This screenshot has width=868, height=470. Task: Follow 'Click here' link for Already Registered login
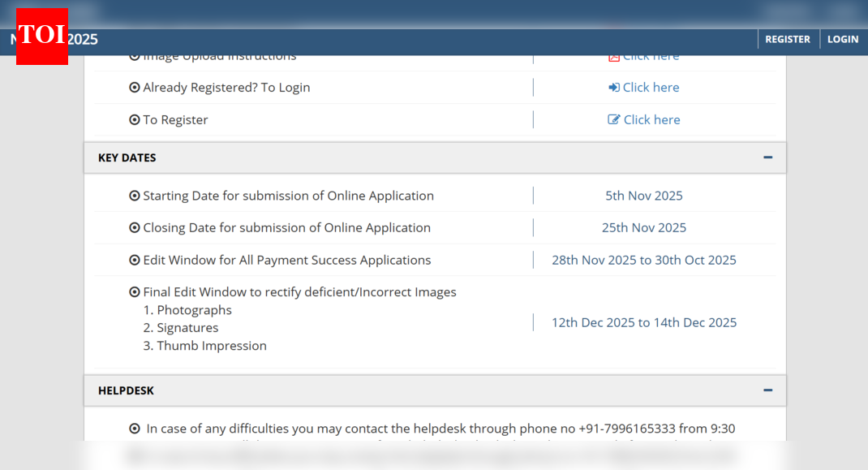[651, 88]
